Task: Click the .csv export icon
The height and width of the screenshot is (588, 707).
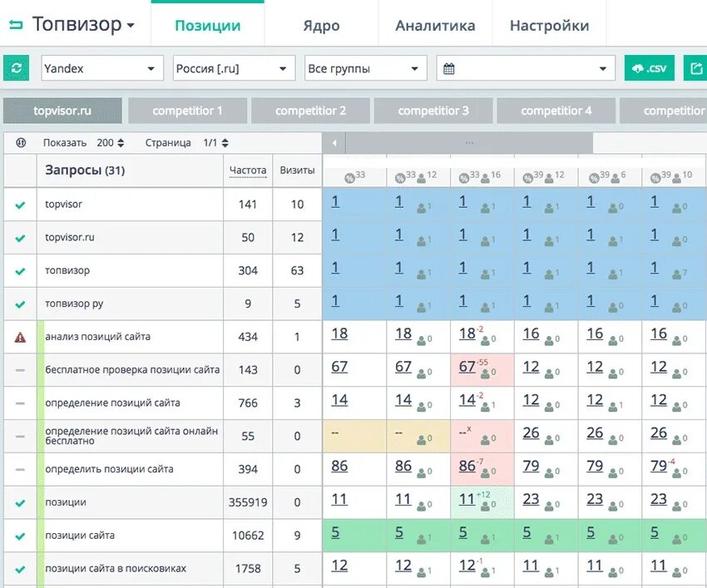Action: pyautogui.click(x=649, y=67)
